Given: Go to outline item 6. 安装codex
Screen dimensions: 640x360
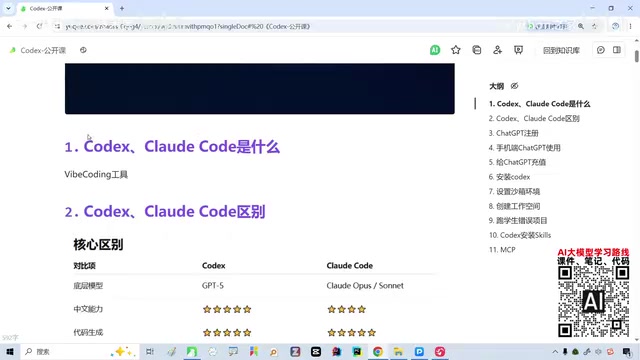Looking at the screenshot, I should click(509, 177).
